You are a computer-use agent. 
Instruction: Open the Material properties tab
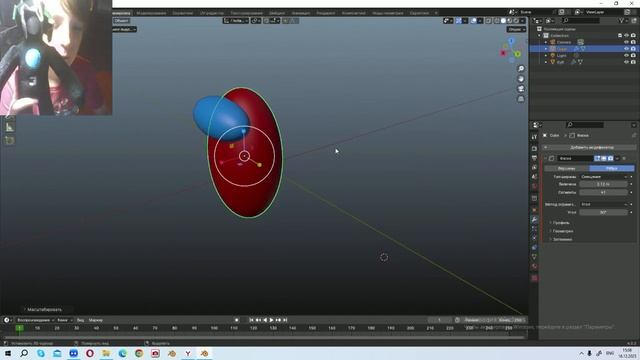[534, 266]
